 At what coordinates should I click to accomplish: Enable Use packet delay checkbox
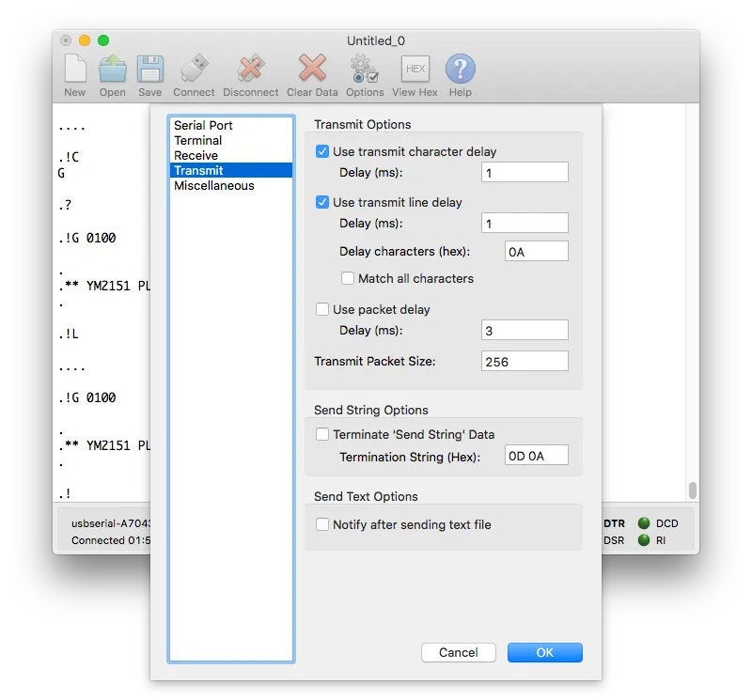click(x=322, y=309)
